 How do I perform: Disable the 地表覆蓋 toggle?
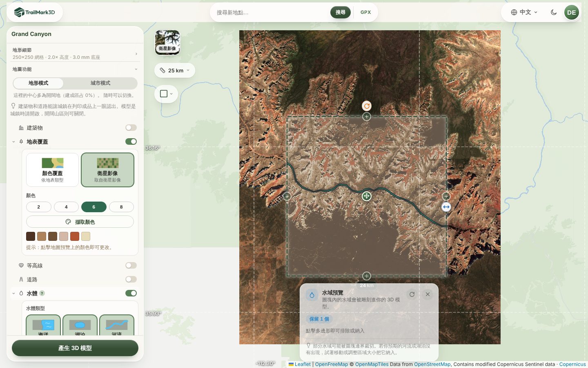tap(131, 141)
